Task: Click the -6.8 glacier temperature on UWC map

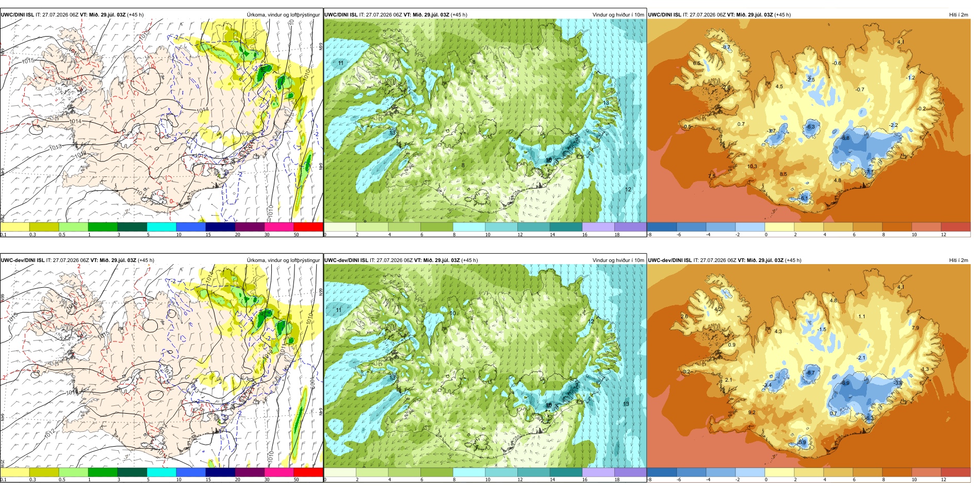Action: [x=845, y=138]
